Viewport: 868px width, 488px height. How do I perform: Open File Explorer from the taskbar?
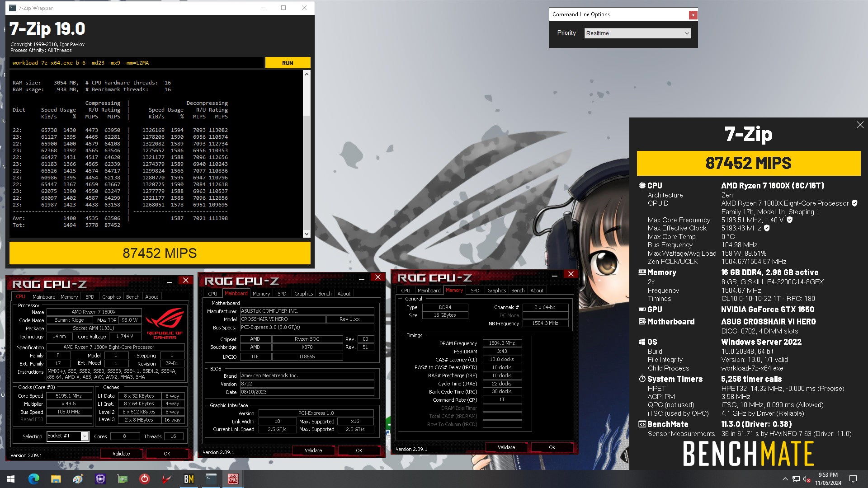pos(56,479)
